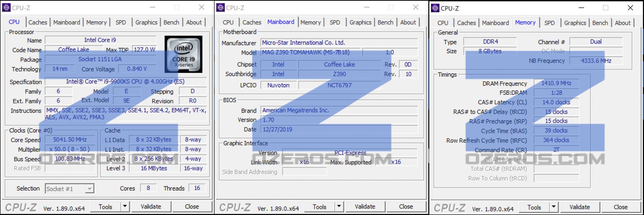Select the Bench tab in the Memory window
The height and width of the screenshot is (215, 644).
(x=600, y=23)
